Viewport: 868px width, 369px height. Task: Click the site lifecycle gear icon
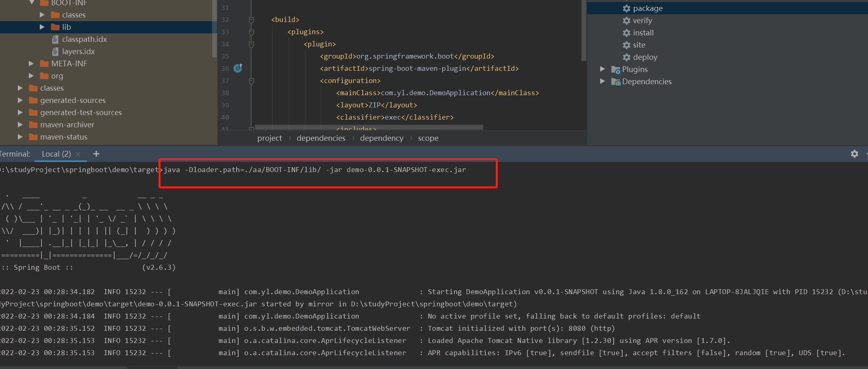(627, 45)
